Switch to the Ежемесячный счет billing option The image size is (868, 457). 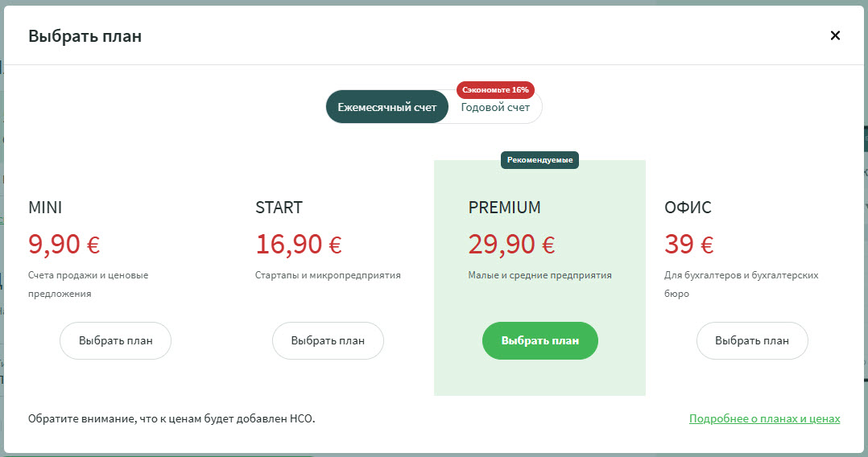386,107
